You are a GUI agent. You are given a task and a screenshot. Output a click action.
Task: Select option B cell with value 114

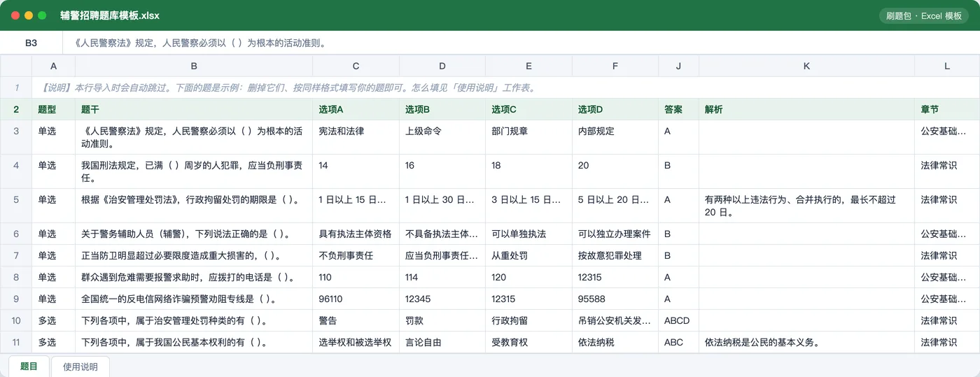point(442,277)
